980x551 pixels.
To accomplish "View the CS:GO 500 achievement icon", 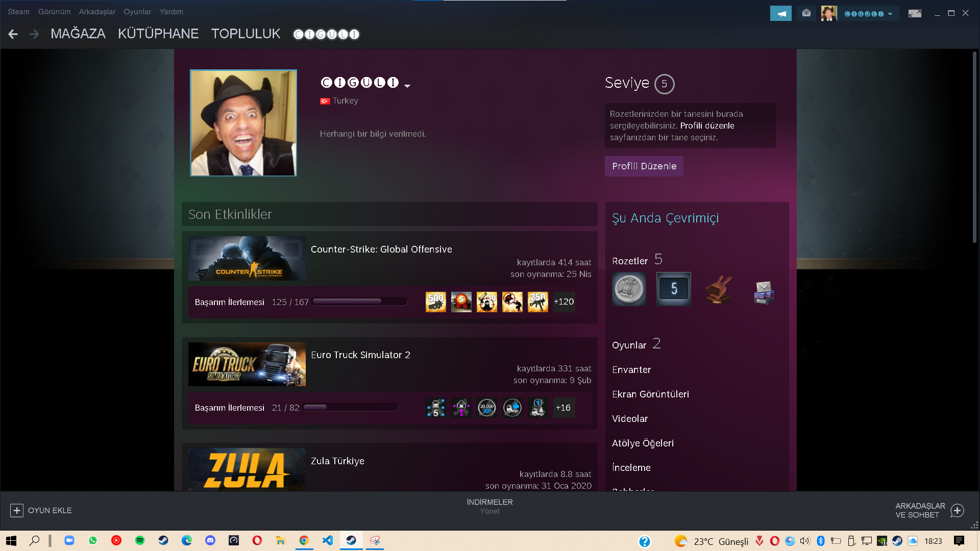I will [x=436, y=302].
